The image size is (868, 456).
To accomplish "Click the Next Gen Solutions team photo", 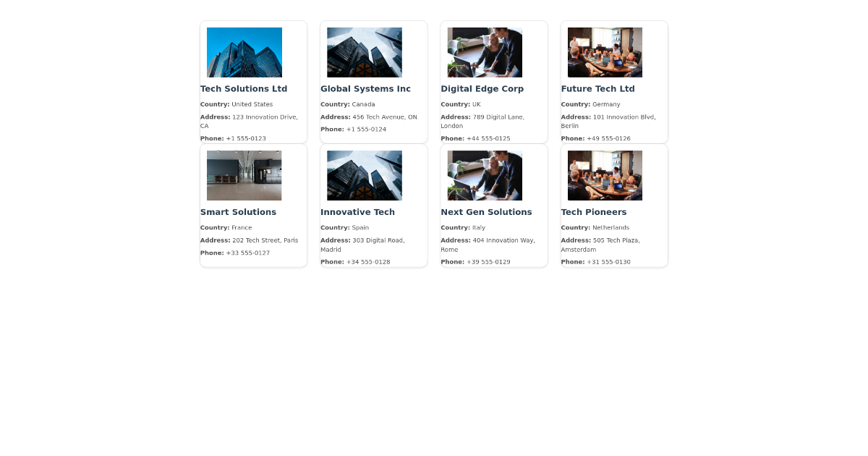I will (484, 175).
